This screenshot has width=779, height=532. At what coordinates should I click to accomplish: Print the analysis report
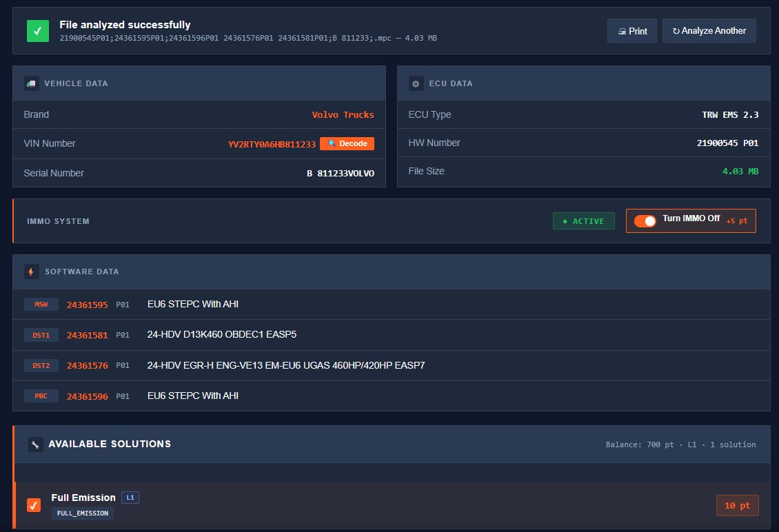pos(632,31)
